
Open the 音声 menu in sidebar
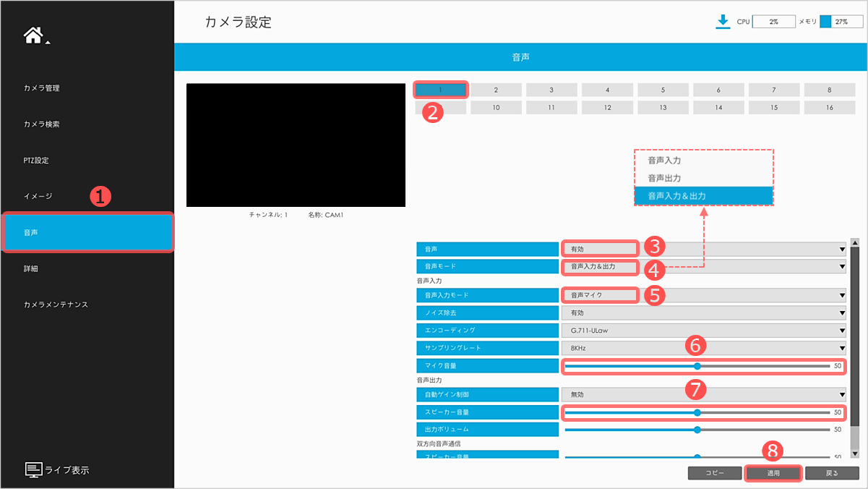click(87, 232)
